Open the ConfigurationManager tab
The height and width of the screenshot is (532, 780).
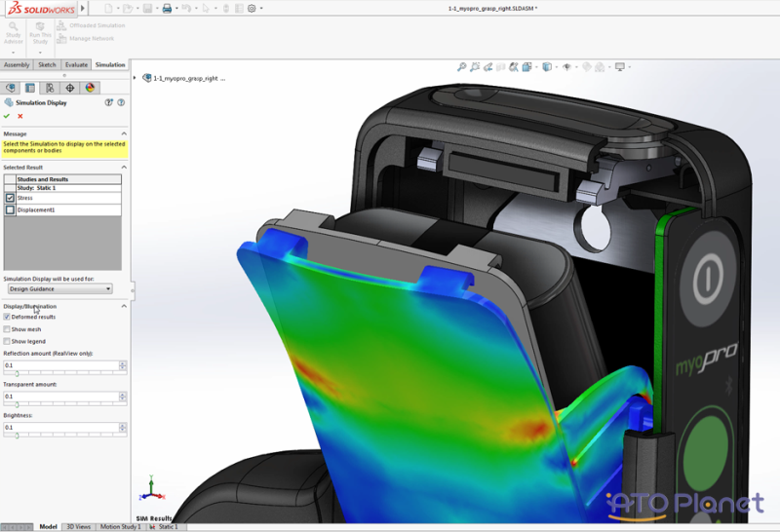[x=50, y=88]
